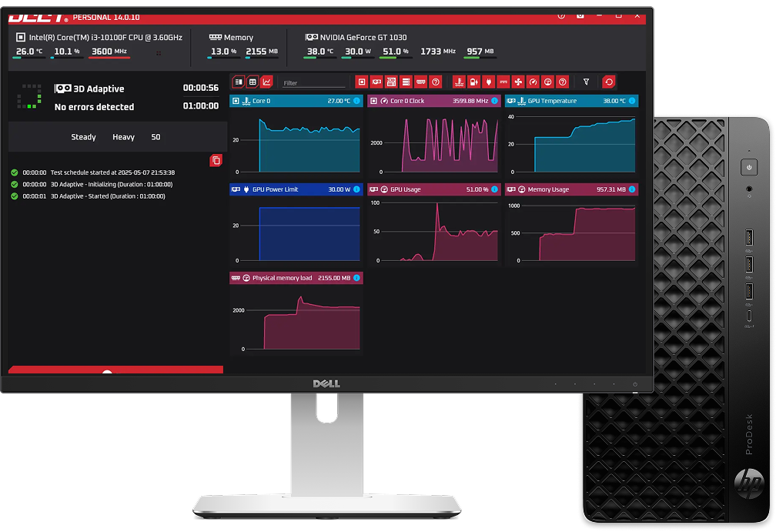The image size is (776, 532).
Task: Toggle the temperature sensor type filter
Action: coord(460,82)
